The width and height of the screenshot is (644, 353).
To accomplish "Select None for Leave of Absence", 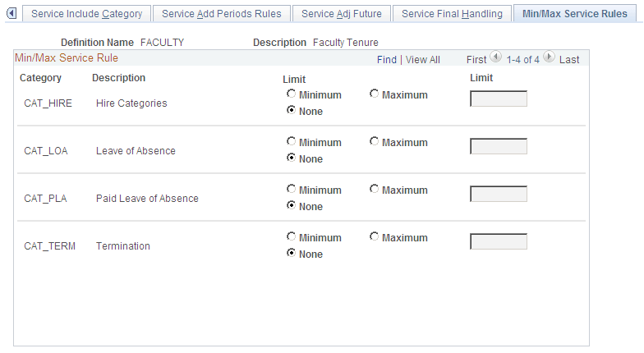I will pos(291,158).
